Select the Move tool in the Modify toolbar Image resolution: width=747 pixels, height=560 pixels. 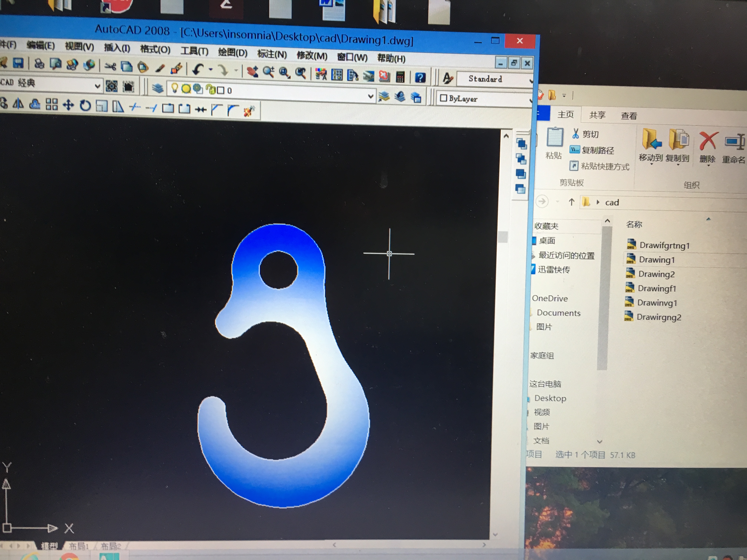pos(68,105)
